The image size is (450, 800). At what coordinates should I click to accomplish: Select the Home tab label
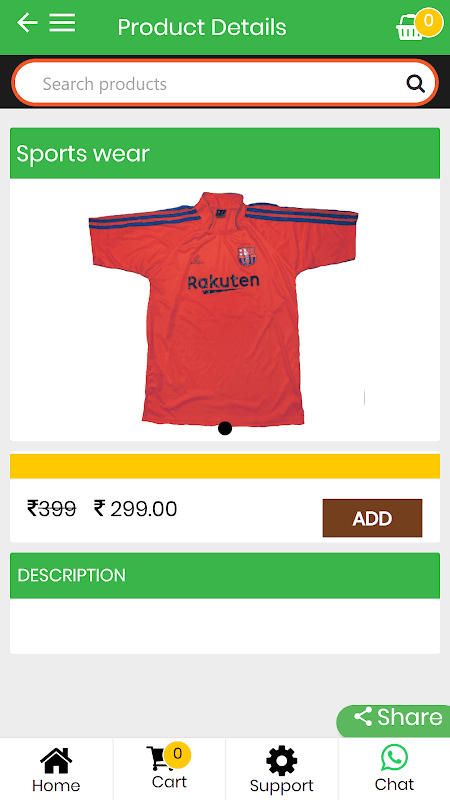pos(56,785)
